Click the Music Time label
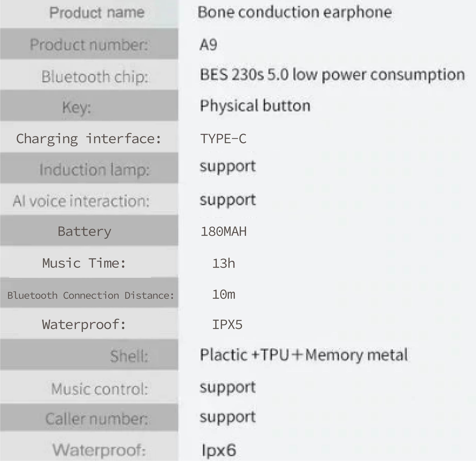This screenshot has height=461, width=476. (84, 263)
